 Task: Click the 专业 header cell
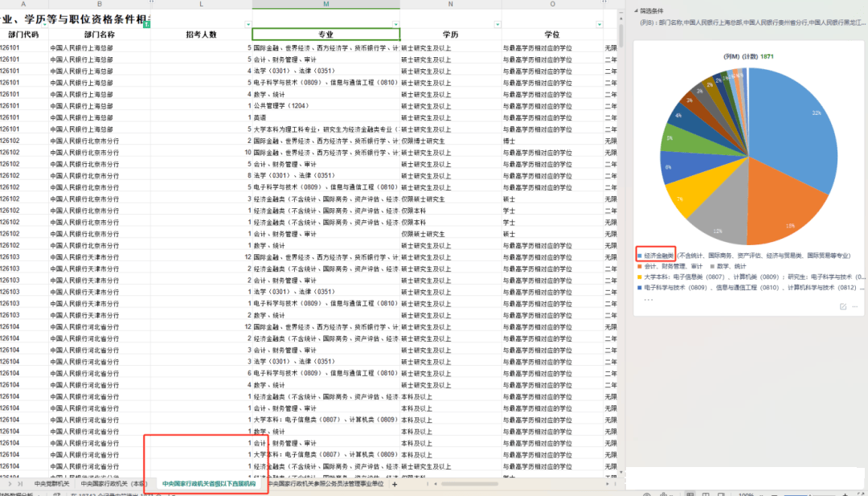325,35
